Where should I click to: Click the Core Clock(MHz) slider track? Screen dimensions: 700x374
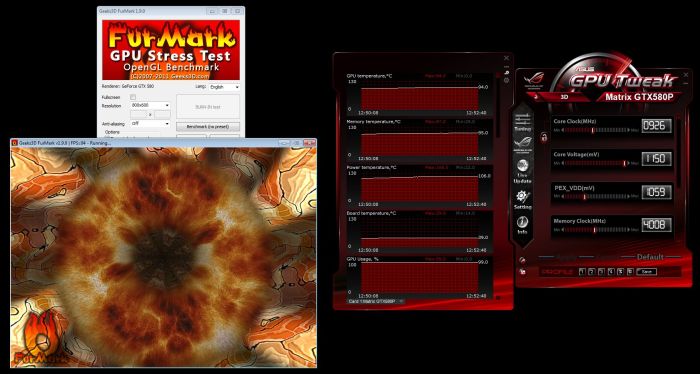596,130
